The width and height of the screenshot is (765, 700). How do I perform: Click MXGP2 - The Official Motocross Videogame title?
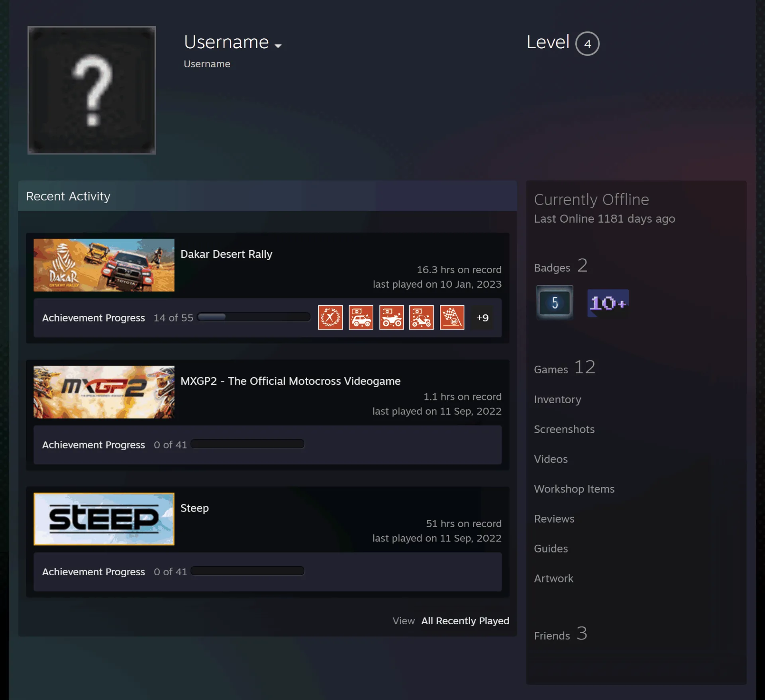point(290,381)
